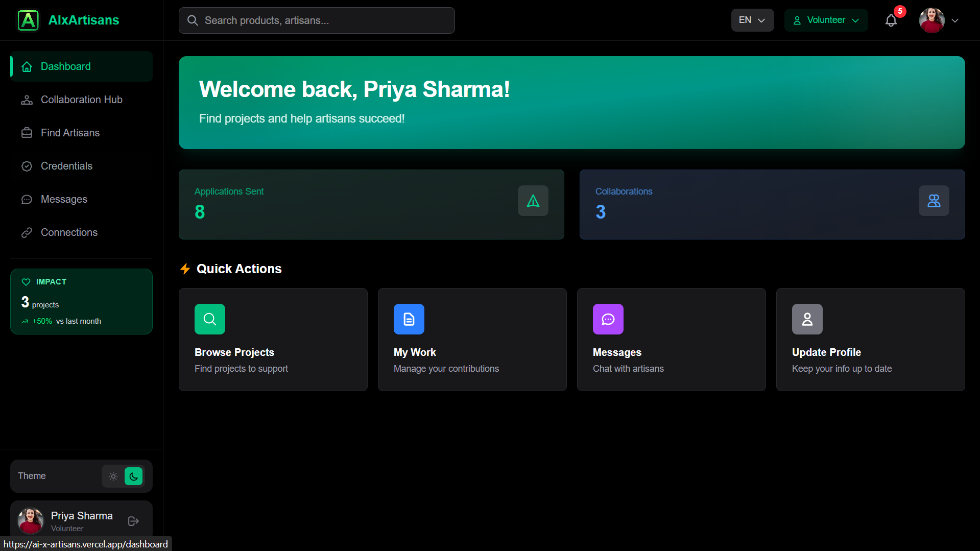Click the AIxArtisans logo icon
980x551 pixels.
click(28, 20)
